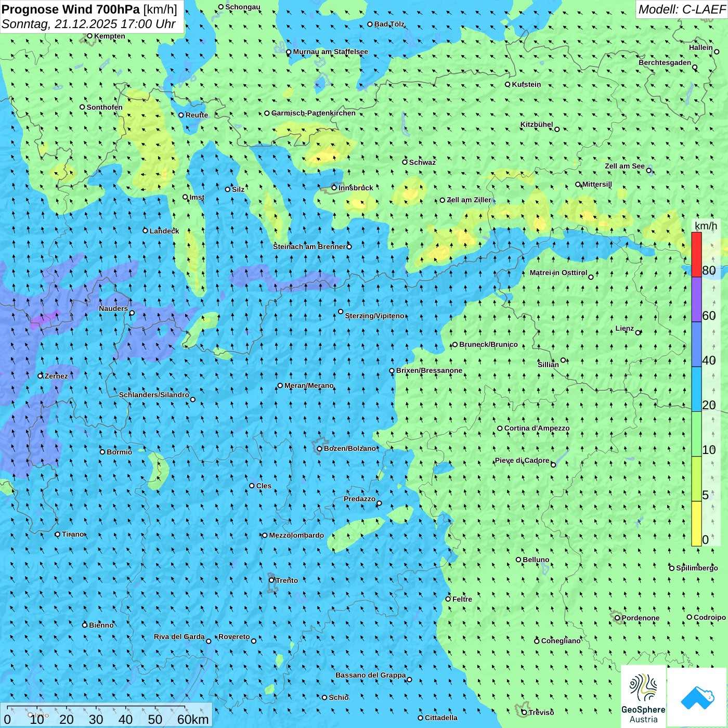The image size is (728, 728).
Task: Click the 'Predazzo' label
Action: (x=359, y=499)
